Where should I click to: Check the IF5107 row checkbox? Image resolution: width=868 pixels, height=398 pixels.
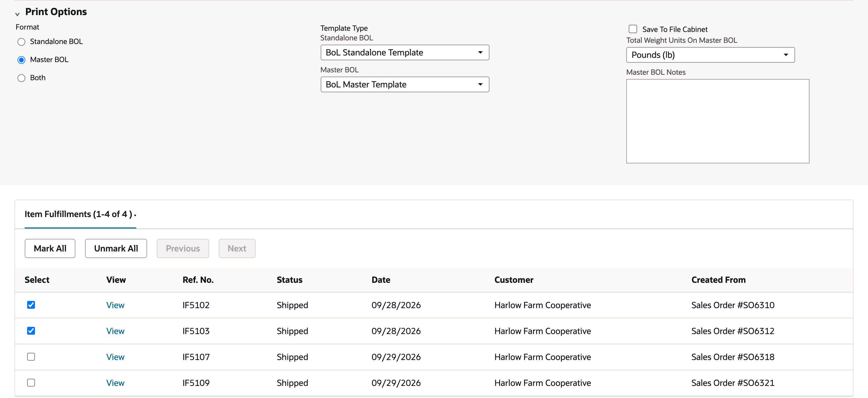(x=31, y=357)
